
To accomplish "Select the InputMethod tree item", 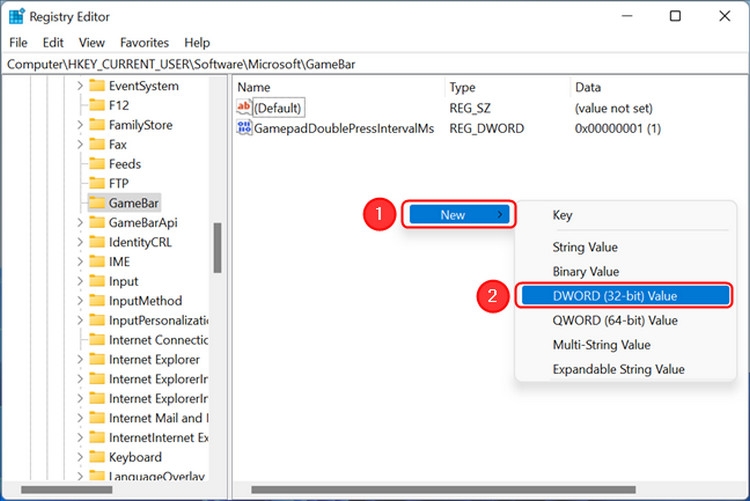I will pyautogui.click(x=145, y=301).
